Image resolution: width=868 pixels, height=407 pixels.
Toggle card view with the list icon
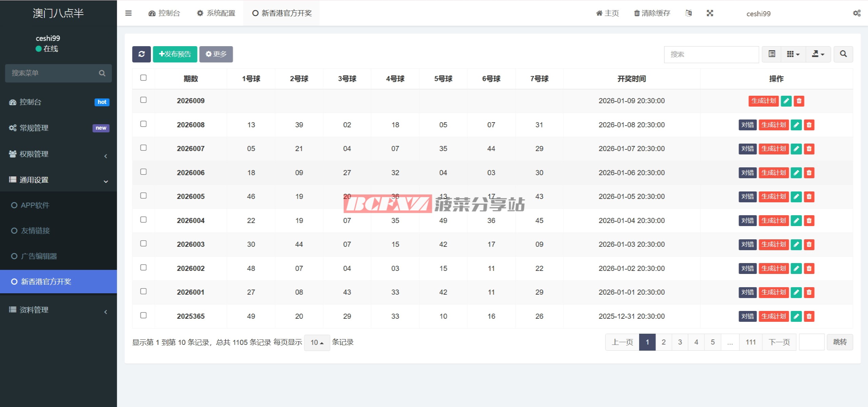(772, 54)
